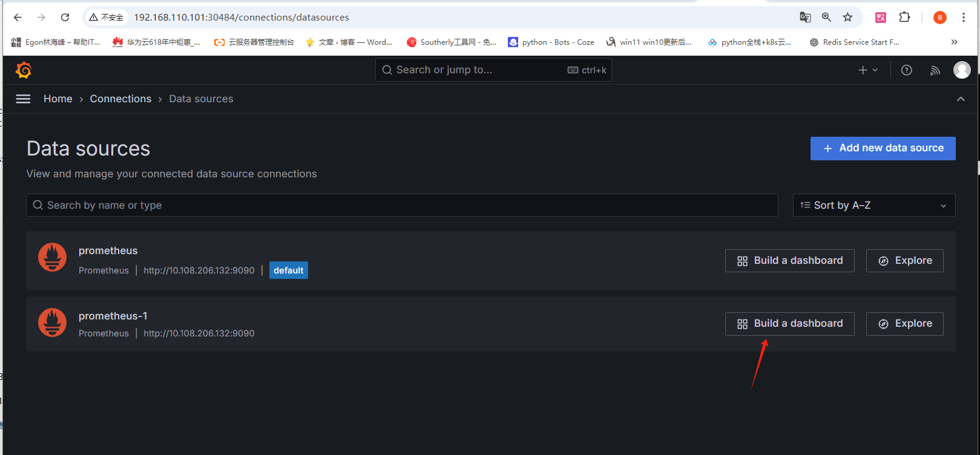Click the browser forward arrow
The width and height of the screenshot is (980, 455).
click(x=41, y=18)
